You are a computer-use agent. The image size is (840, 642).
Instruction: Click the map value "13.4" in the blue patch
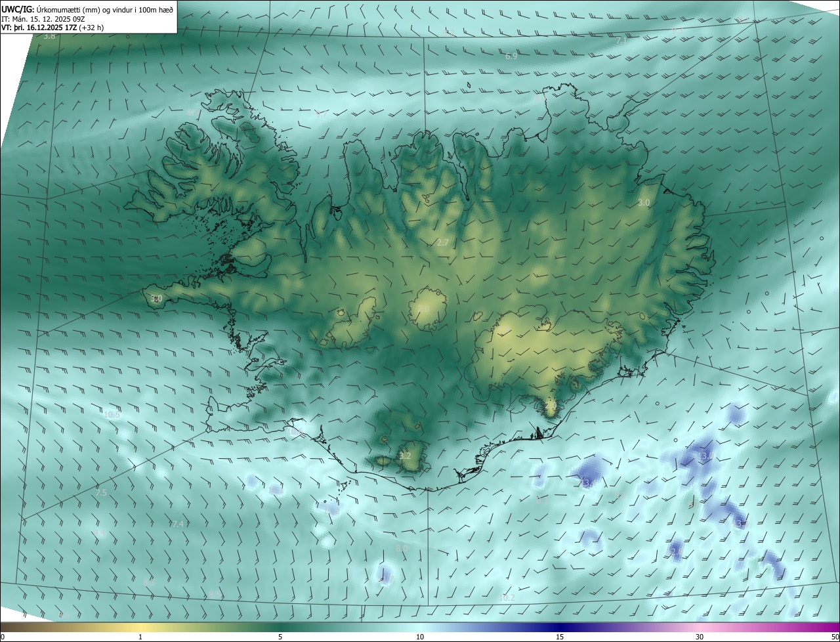point(587,483)
